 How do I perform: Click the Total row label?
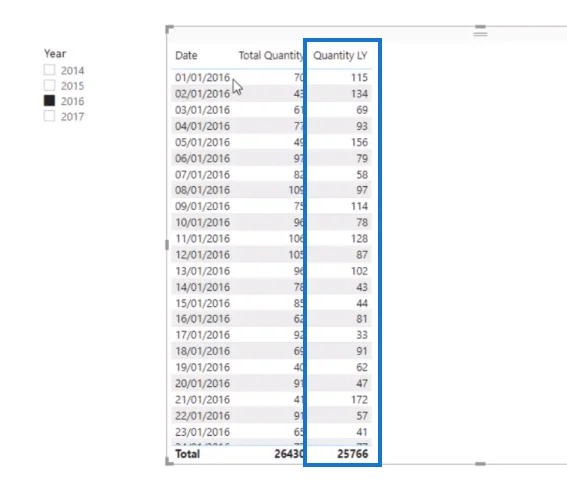point(187,454)
